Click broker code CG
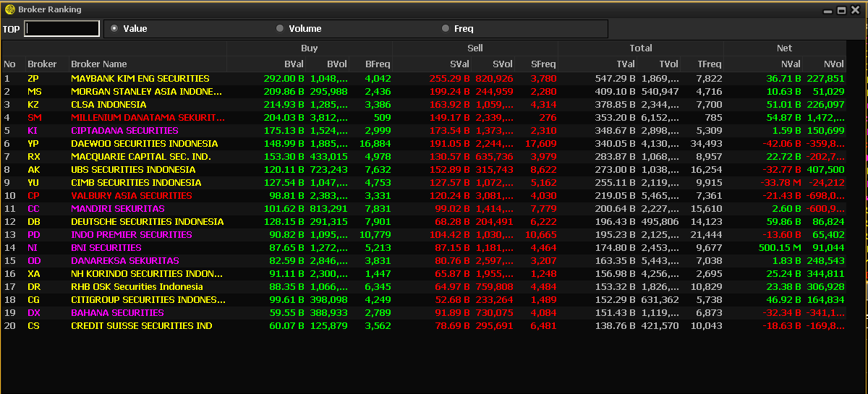This screenshot has height=394, width=868. click(33, 299)
